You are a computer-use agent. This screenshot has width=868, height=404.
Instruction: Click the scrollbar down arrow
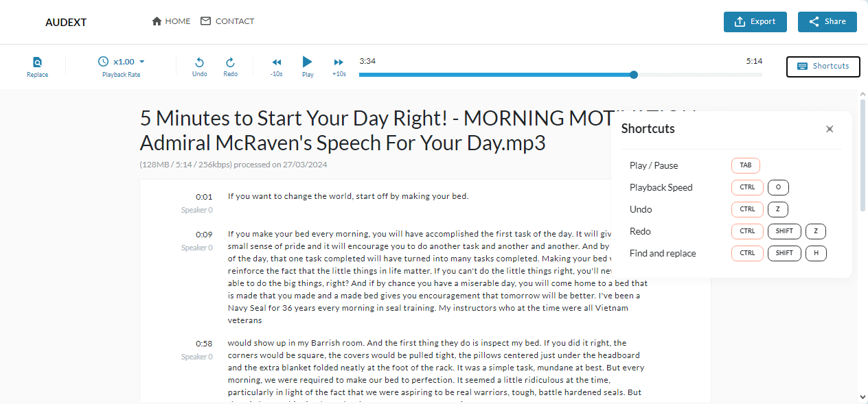[863, 397]
